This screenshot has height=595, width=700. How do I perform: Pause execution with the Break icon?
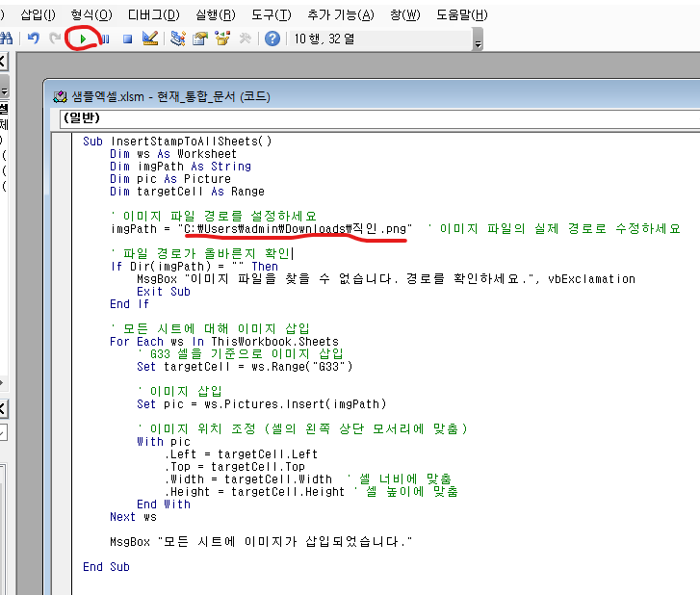[x=105, y=39]
